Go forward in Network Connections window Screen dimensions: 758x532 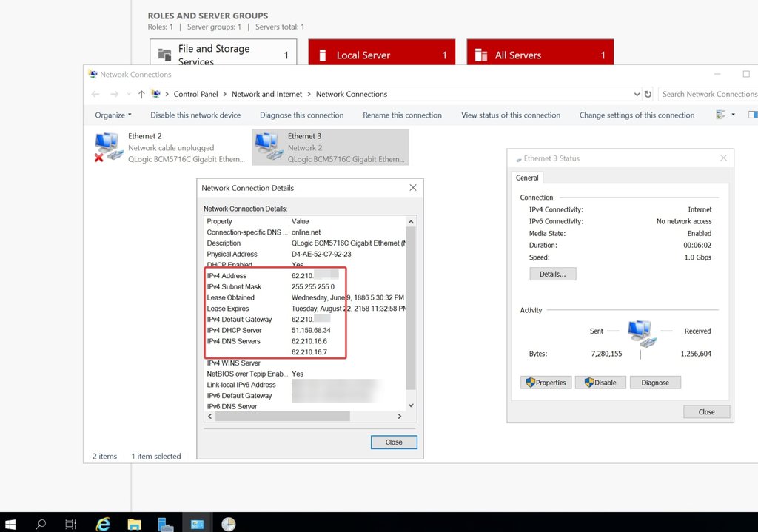pos(114,94)
